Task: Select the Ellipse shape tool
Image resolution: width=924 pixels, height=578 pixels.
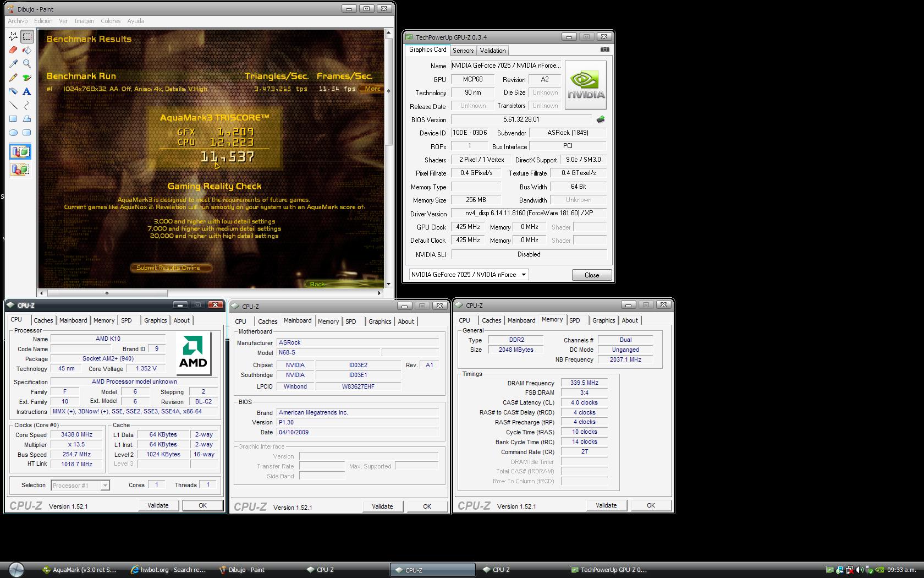Action: click(13, 133)
